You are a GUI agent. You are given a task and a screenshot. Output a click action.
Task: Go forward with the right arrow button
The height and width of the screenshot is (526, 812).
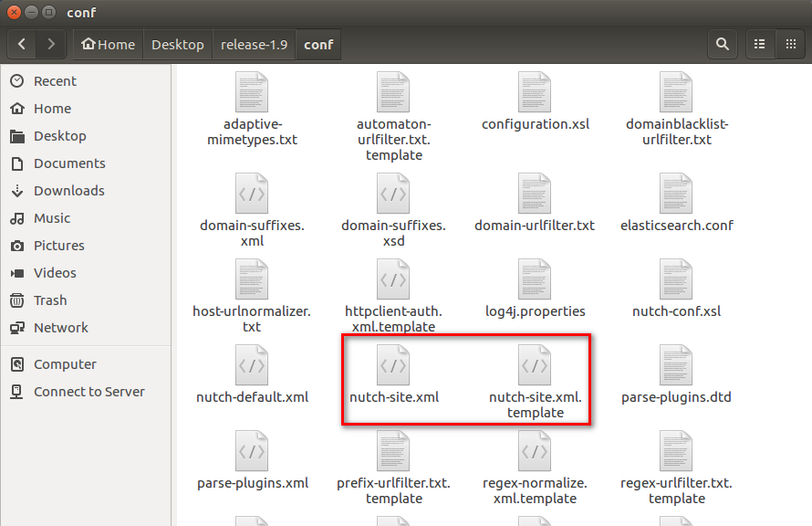tap(51, 45)
